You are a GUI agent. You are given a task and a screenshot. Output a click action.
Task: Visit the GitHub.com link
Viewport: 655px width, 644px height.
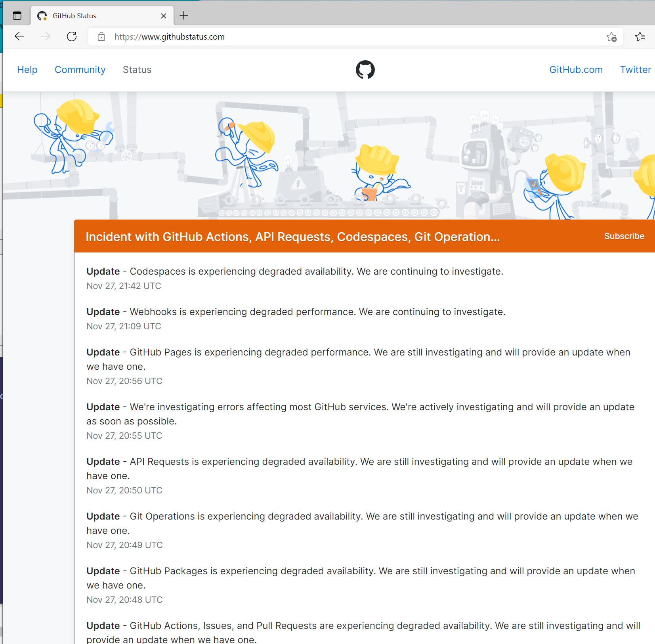click(576, 70)
